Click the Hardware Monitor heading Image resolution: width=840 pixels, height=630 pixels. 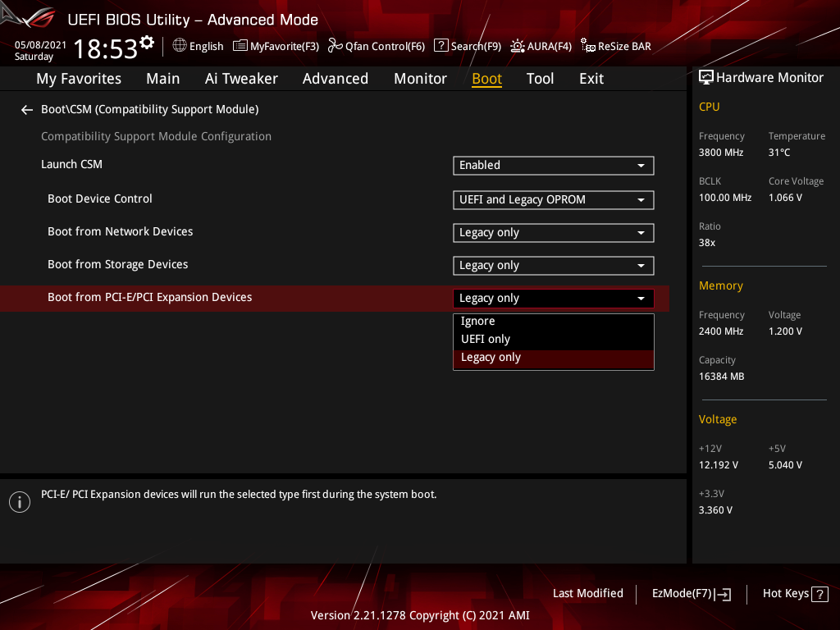click(769, 78)
